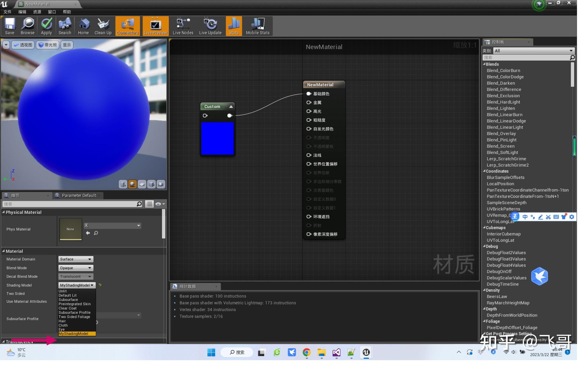The height and width of the screenshot is (367, 588).
Task: Select Unlit from the shading model list
Action: coord(62,291)
